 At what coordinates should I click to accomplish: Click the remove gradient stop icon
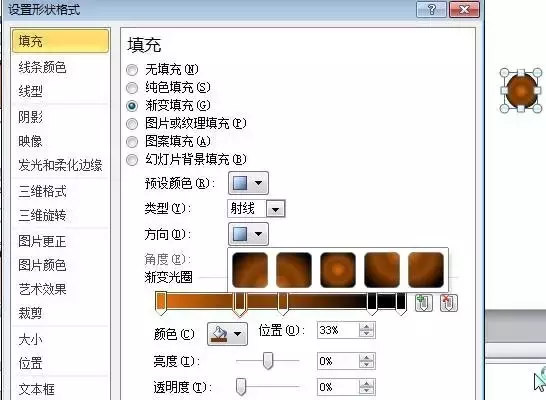pyautogui.click(x=448, y=303)
